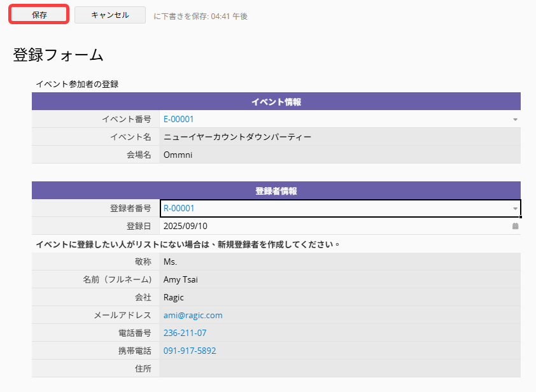Click the ami@ragic.com email link
This screenshot has width=536, height=392.
click(193, 315)
